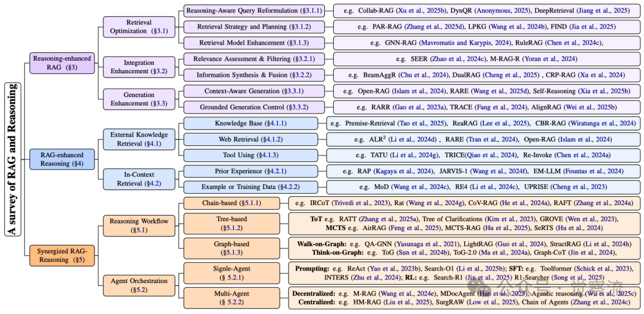The width and height of the screenshot is (644, 314).
Task: Click the 'Reasoning Workflow (§5.1)' box
Action: click(x=139, y=226)
